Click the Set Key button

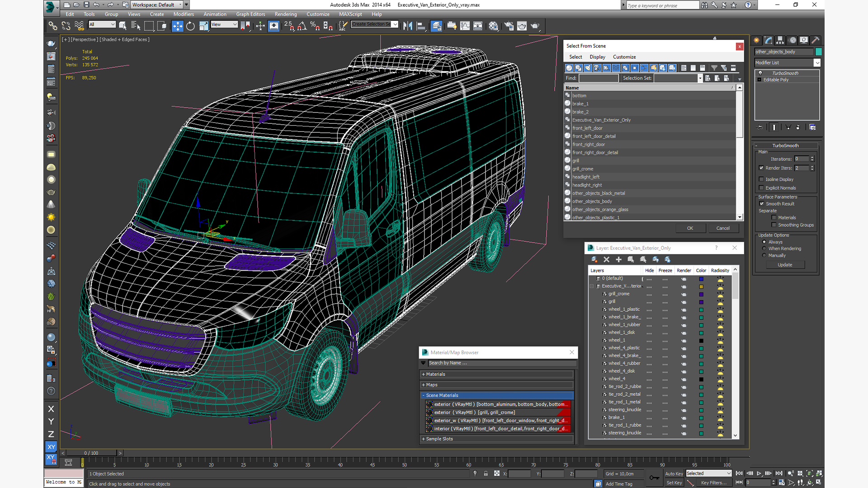[674, 483]
